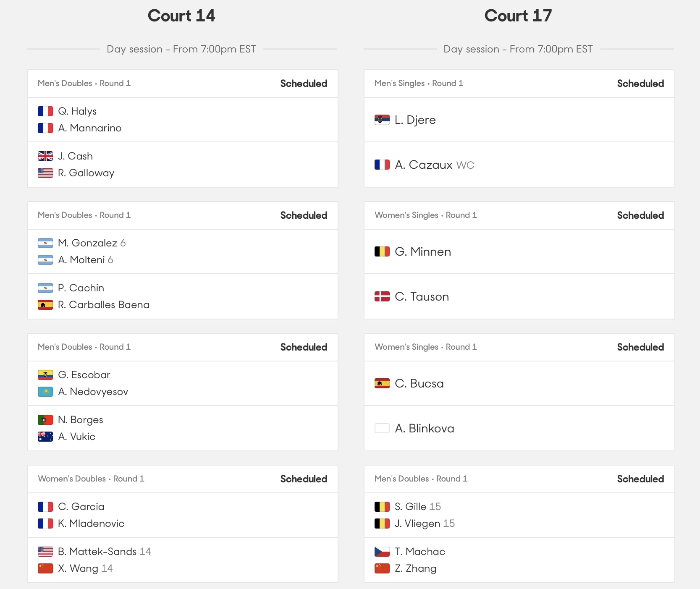700x589 pixels.
Task: Click the UK flag beside J. Cash
Action: coord(45,156)
